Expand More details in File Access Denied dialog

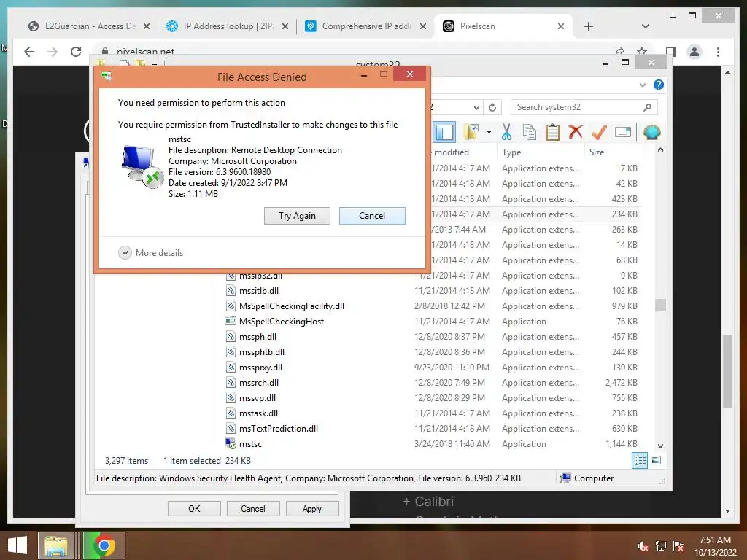point(150,253)
